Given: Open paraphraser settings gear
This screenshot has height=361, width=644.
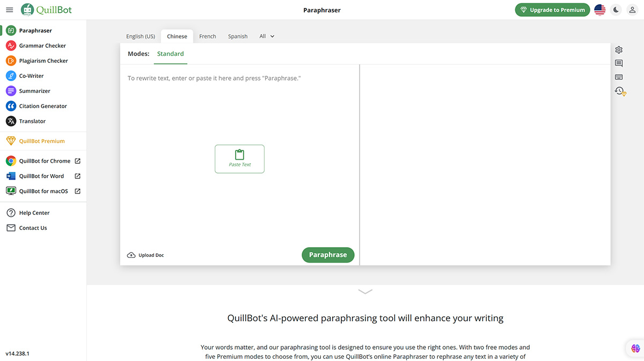Looking at the screenshot, I should [619, 49].
